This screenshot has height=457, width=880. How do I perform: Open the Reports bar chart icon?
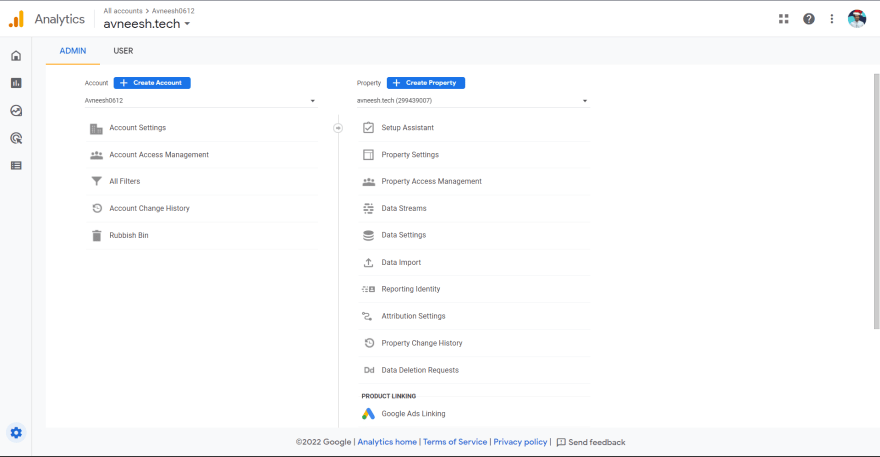click(x=16, y=83)
